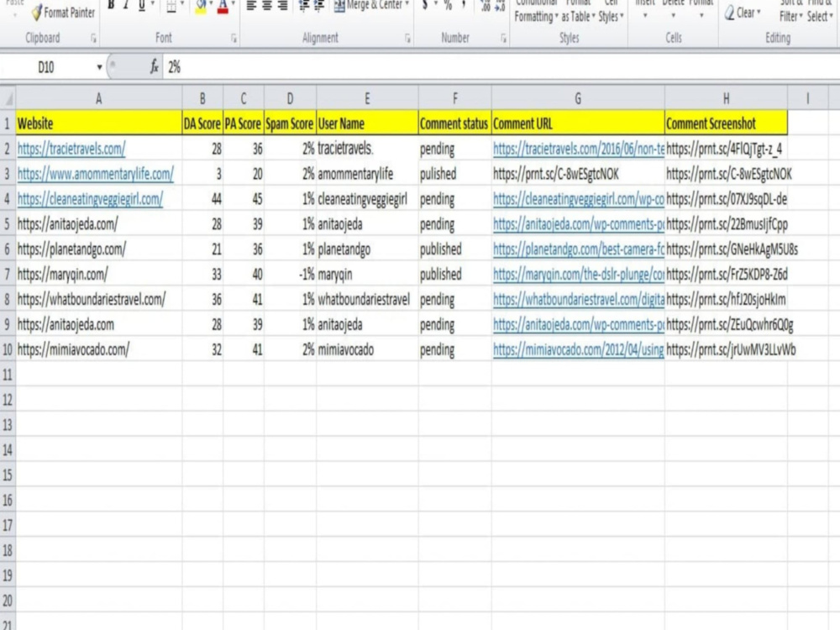Click the formula bar showing 2%
The width and height of the screenshot is (840, 630).
click(x=501, y=67)
